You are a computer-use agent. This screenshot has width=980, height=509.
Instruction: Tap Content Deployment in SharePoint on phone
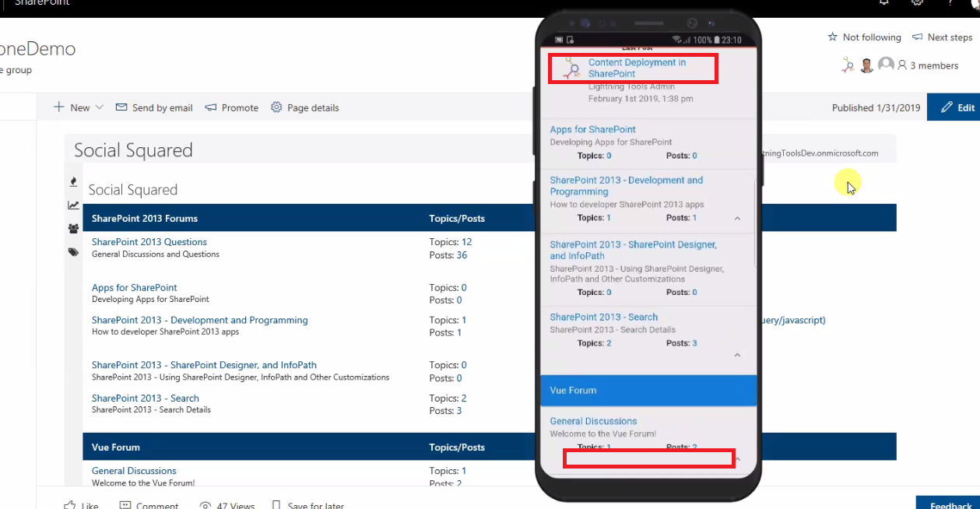pos(638,68)
